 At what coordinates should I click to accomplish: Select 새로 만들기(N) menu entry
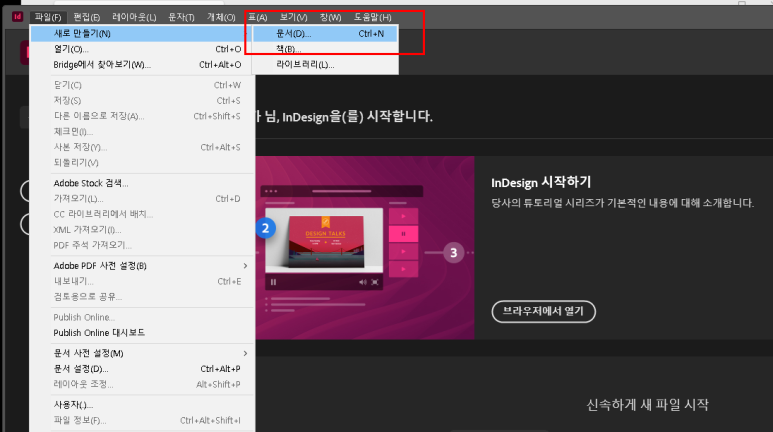[x=142, y=34]
